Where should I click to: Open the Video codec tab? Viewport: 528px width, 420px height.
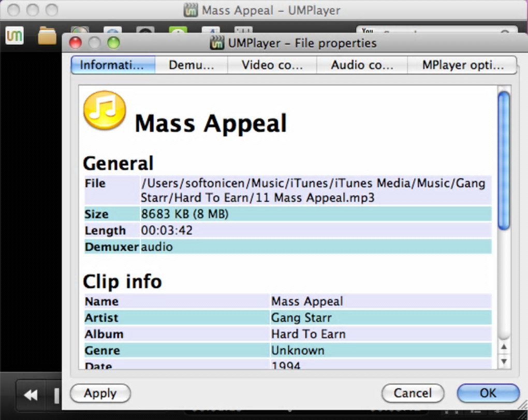click(x=272, y=65)
